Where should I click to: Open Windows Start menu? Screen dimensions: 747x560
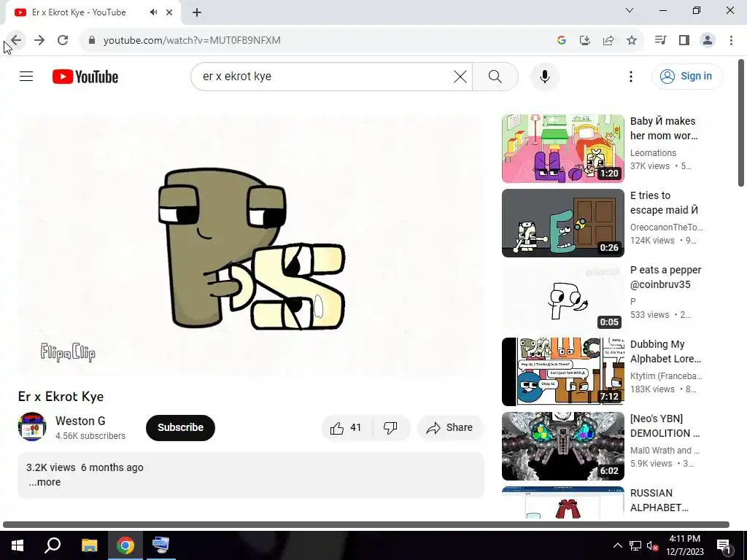click(x=18, y=545)
